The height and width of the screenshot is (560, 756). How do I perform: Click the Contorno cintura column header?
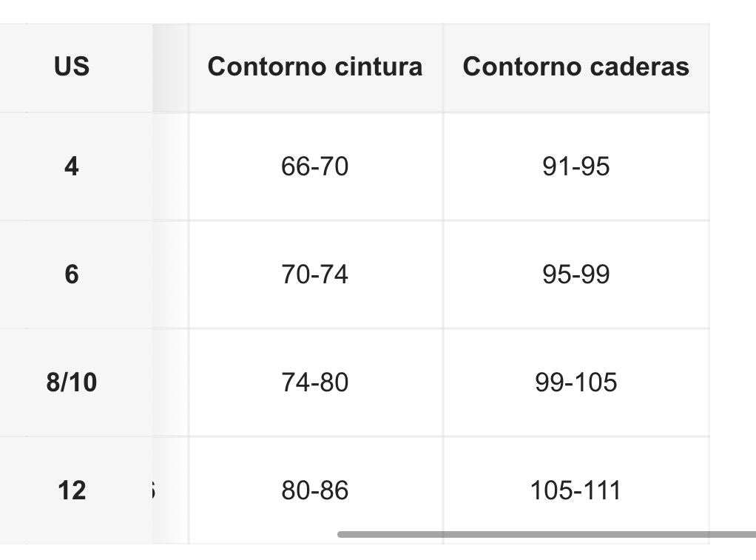click(315, 67)
